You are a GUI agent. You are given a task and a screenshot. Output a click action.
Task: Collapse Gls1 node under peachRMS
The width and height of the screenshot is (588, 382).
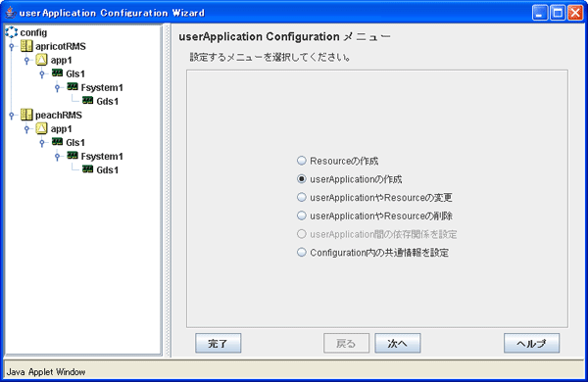[x=42, y=143]
